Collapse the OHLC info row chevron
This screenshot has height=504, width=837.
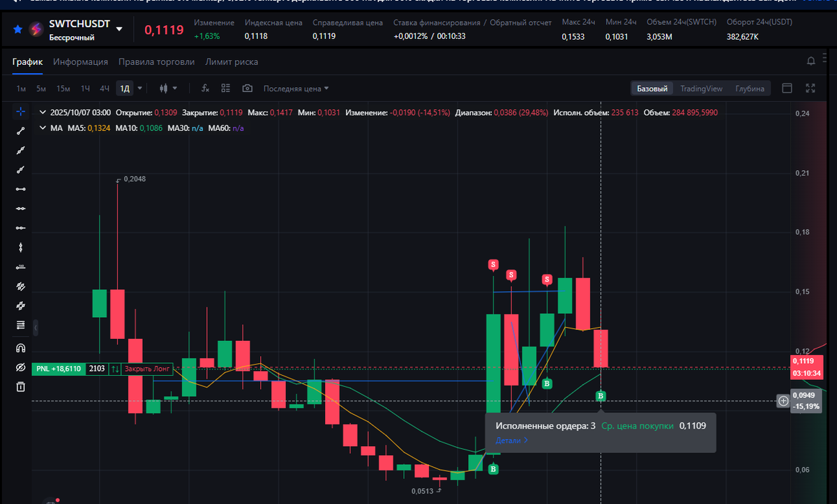(44, 112)
